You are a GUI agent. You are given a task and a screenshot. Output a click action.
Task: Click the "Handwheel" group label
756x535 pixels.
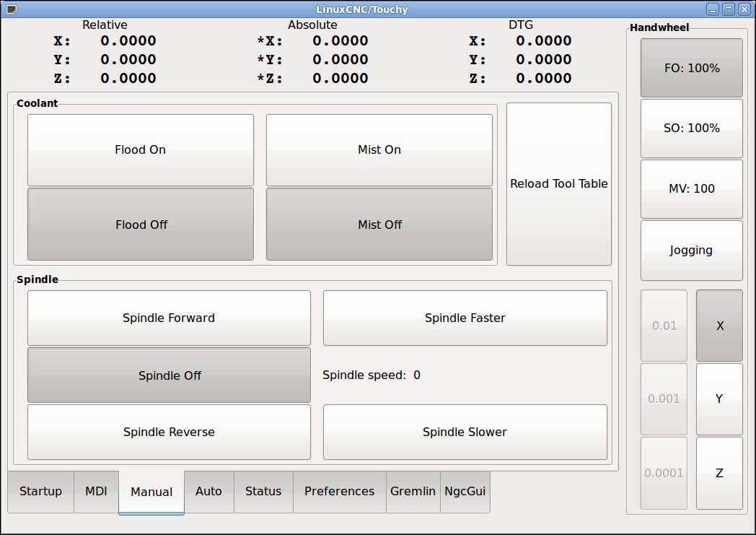coord(659,27)
